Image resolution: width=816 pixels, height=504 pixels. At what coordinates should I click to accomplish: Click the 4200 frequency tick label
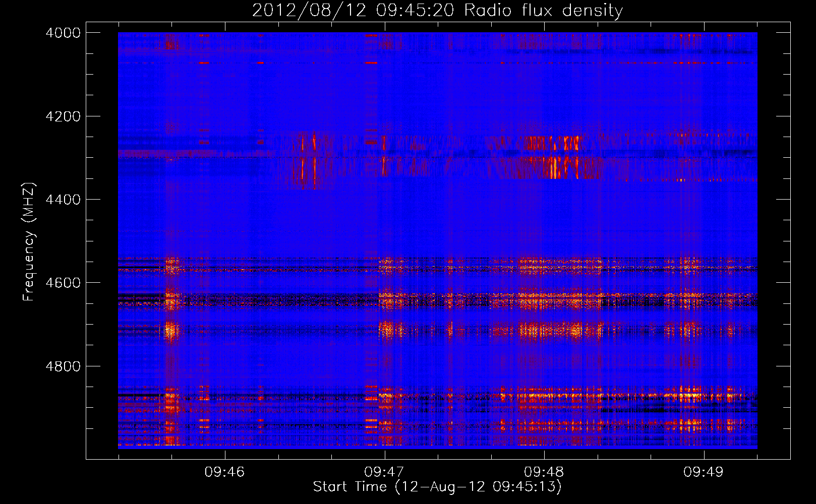(x=63, y=116)
